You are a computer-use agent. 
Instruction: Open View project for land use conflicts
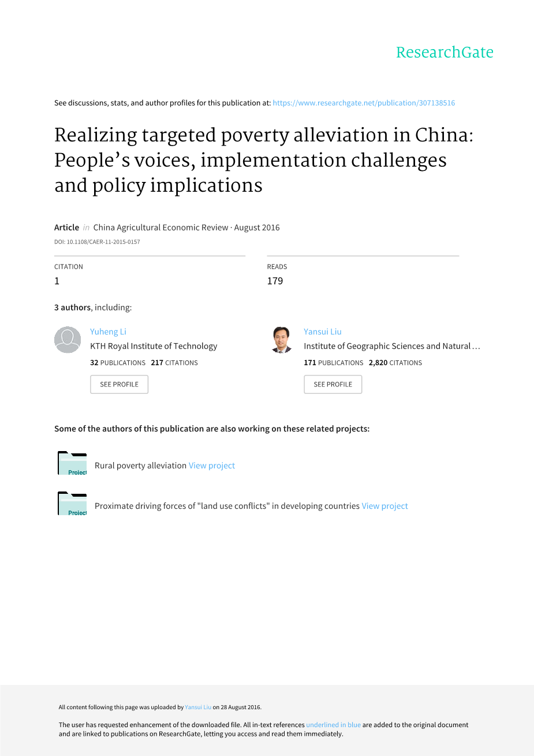[384, 506]
